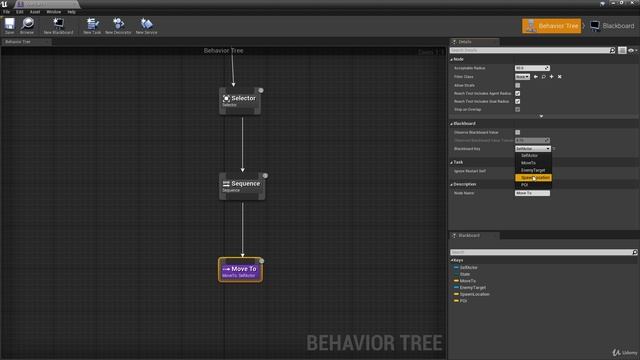Click Filter Class clear X icon
The height and width of the screenshot is (360, 640).
[560, 77]
